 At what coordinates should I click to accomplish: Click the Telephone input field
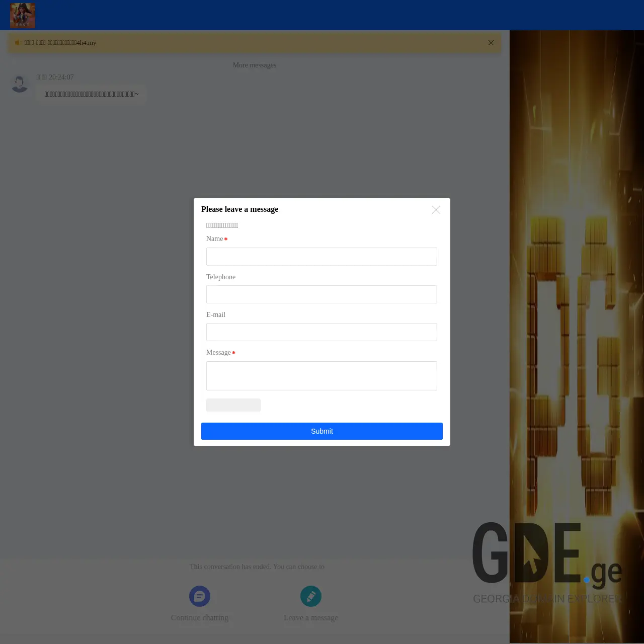(x=321, y=294)
